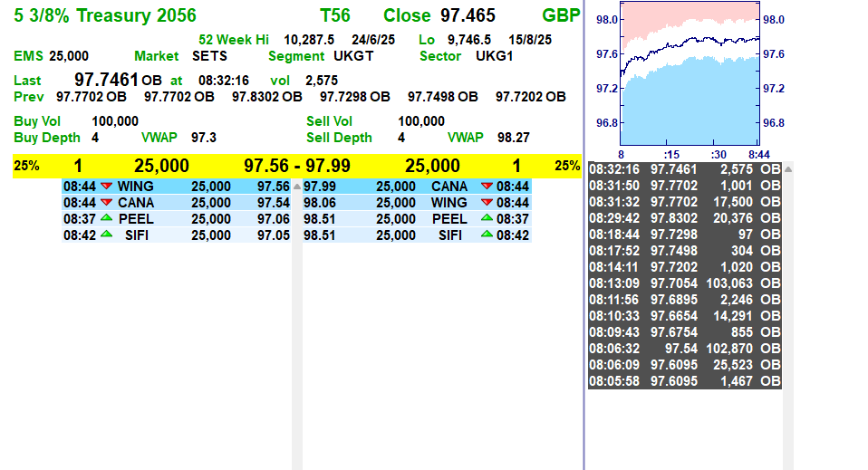Image resolution: width=868 pixels, height=470 pixels.
Task: Click the green up arrow beside SIFI offer
Action: (x=487, y=235)
